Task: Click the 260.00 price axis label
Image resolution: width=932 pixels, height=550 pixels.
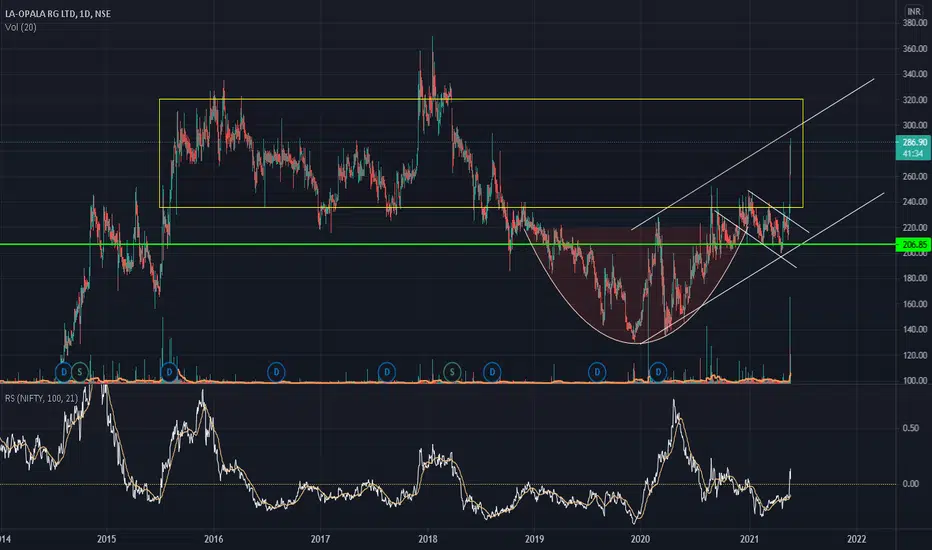Action: 915,176
